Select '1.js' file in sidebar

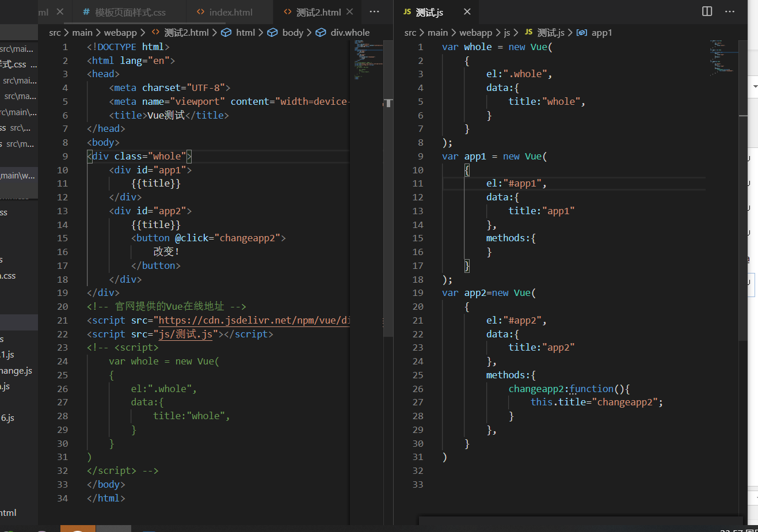(x=7, y=355)
